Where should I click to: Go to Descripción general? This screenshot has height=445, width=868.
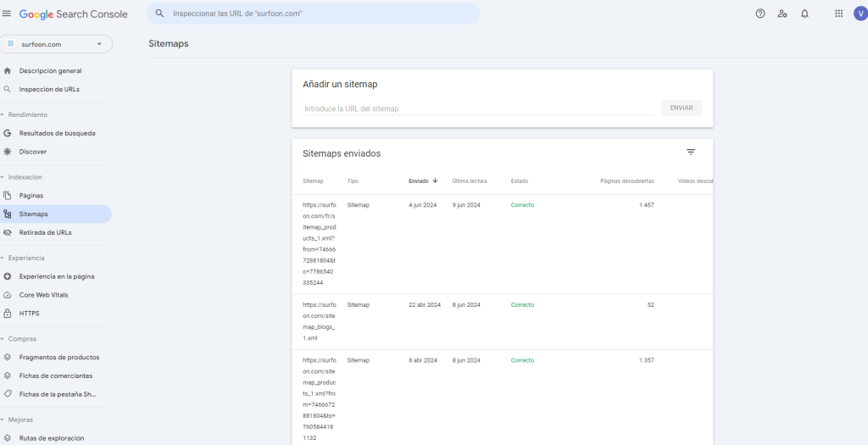50,70
